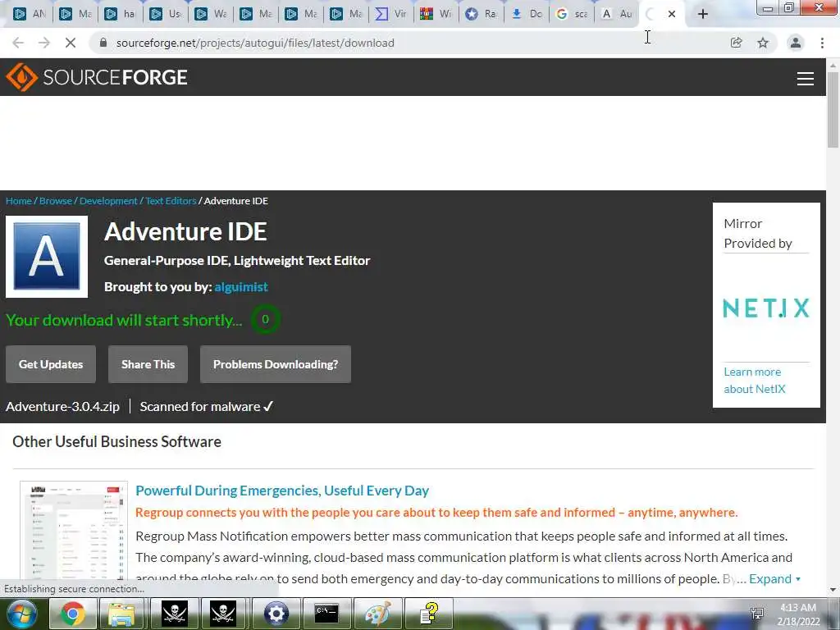Close the currently loading tab
The height and width of the screenshot is (630, 840).
672,14
